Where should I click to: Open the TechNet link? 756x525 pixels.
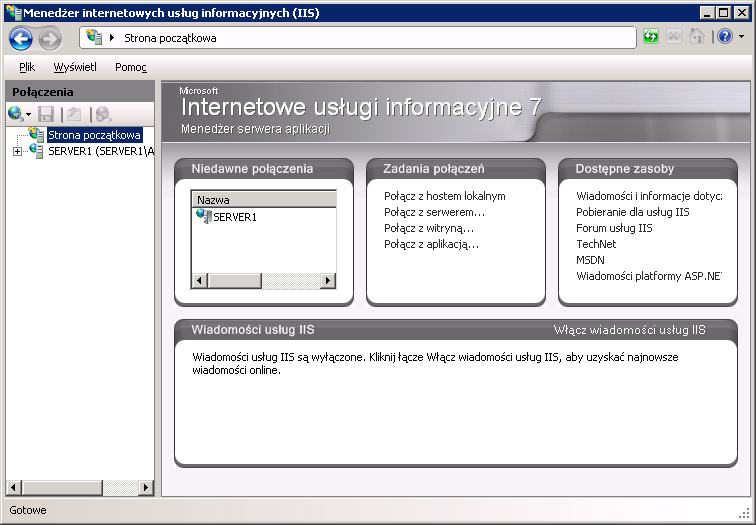[596, 244]
